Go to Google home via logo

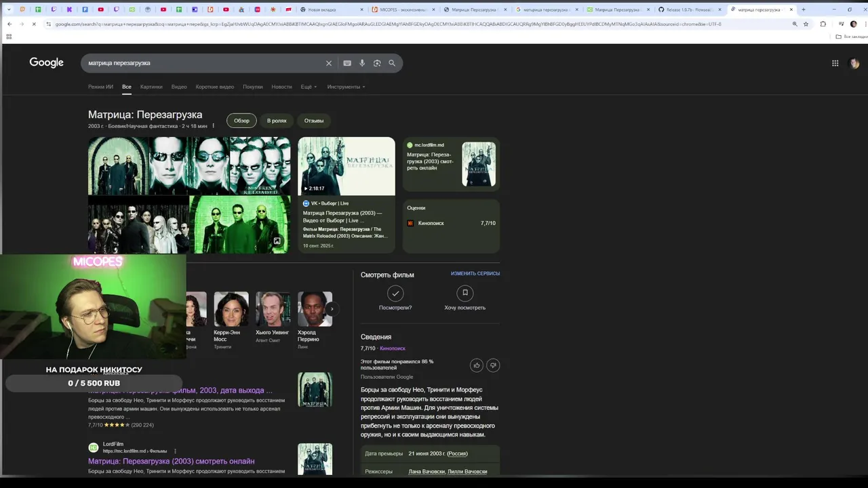46,62
